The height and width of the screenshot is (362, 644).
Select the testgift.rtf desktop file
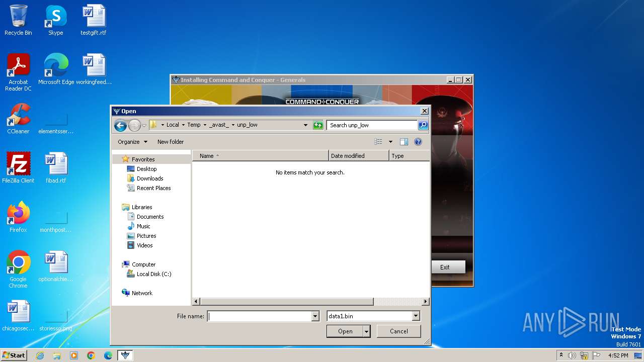click(94, 21)
